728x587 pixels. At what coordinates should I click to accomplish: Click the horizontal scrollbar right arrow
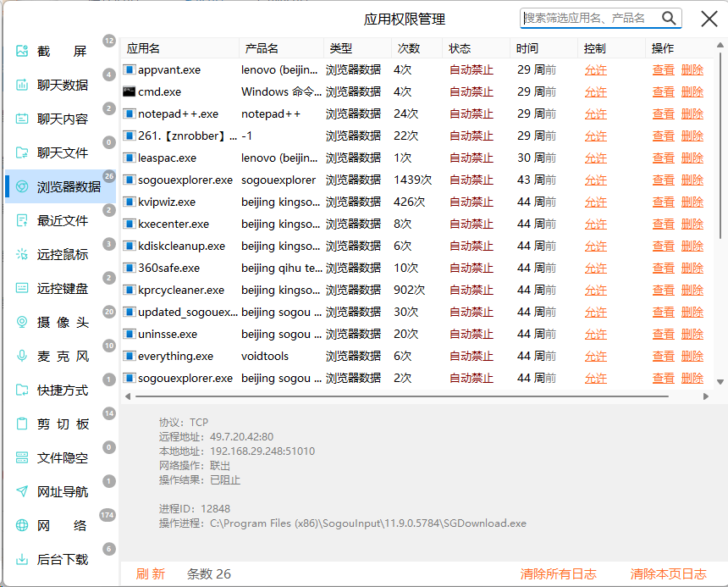click(x=706, y=396)
